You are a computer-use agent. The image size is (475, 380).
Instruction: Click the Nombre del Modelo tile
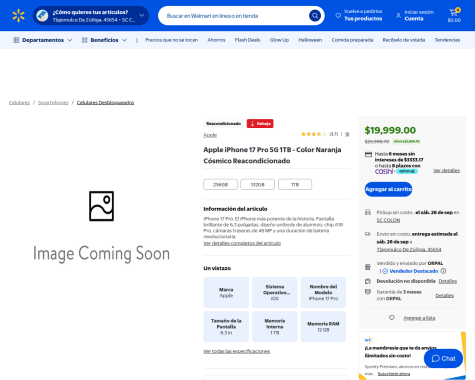click(x=323, y=292)
